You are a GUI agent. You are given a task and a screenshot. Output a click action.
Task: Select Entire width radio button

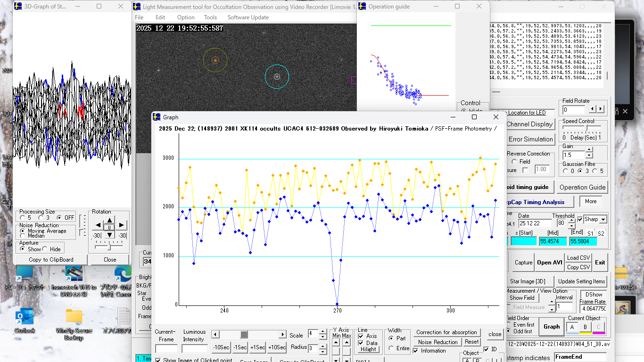[x=391, y=348]
